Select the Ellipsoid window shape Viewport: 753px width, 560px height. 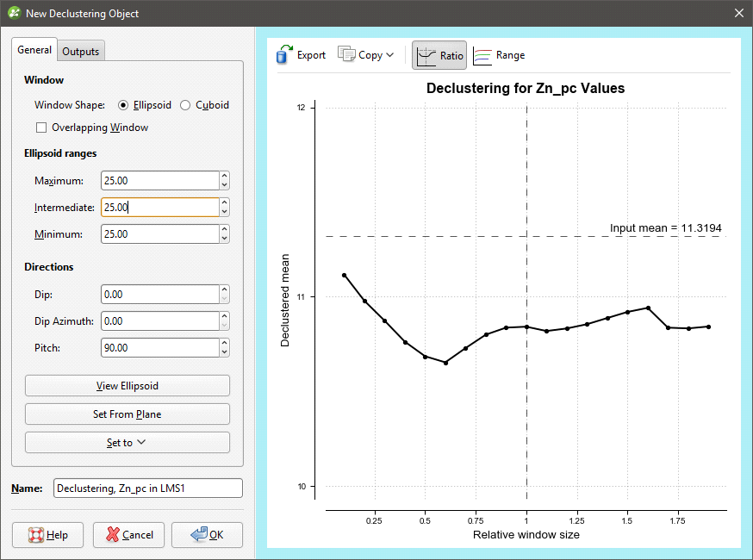click(x=123, y=105)
